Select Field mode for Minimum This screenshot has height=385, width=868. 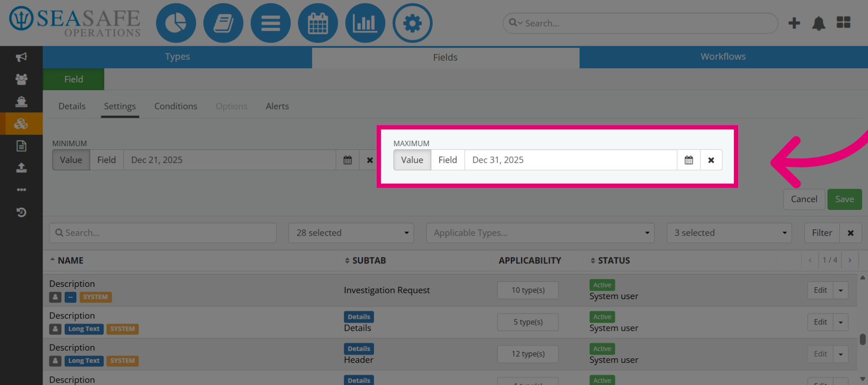click(107, 160)
